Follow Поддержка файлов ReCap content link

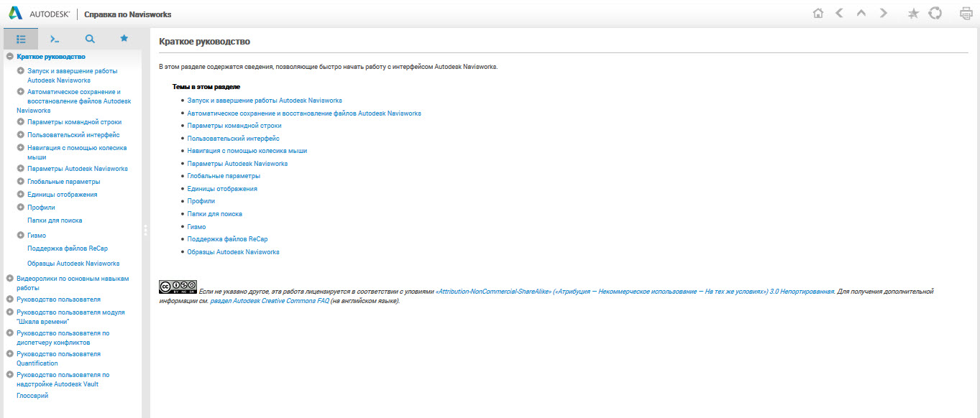coord(227,239)
